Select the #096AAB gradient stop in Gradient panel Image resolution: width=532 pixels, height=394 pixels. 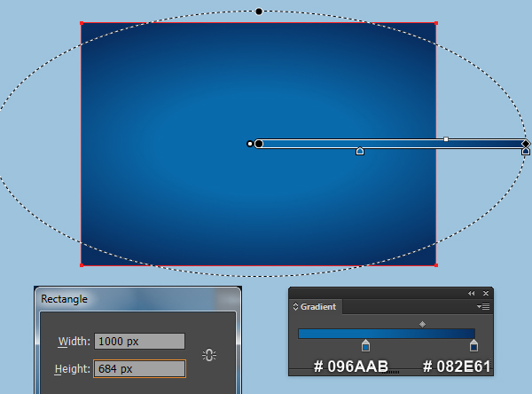coord(365,345)
